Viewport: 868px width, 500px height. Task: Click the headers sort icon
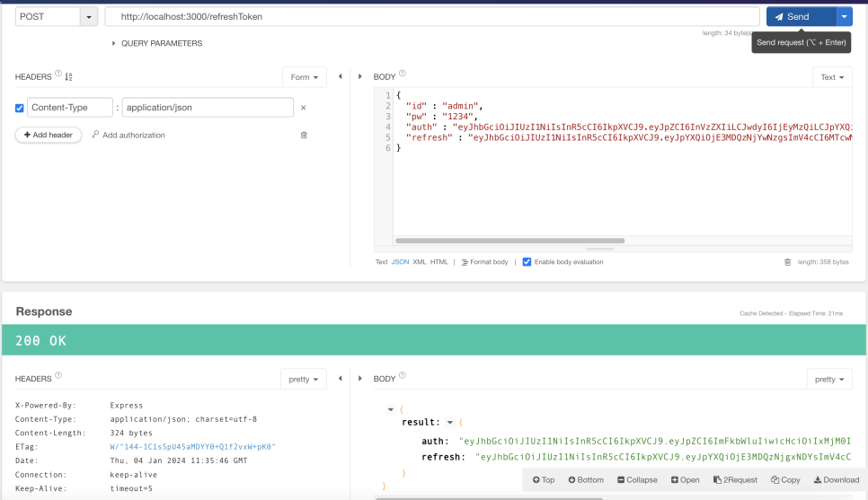(x=68, y=77)
